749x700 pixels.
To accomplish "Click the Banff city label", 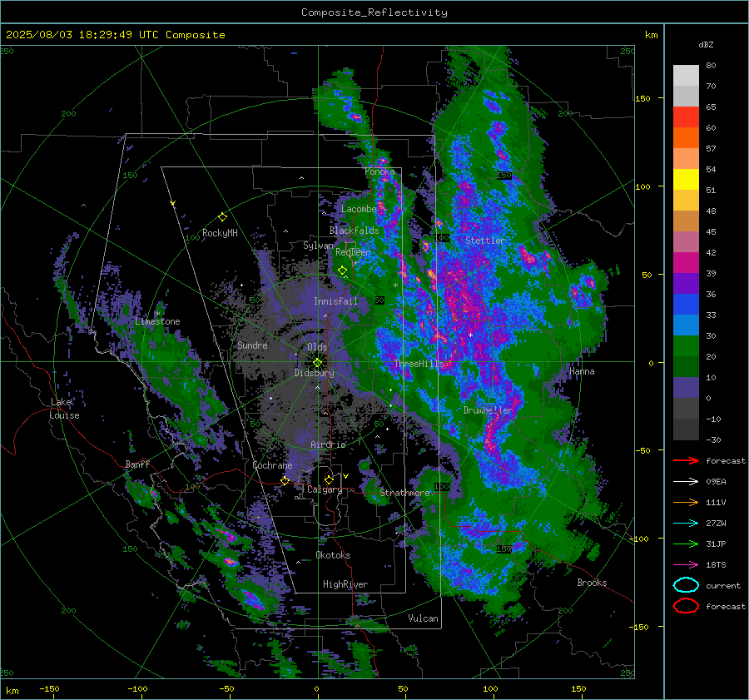I will 137,464.
